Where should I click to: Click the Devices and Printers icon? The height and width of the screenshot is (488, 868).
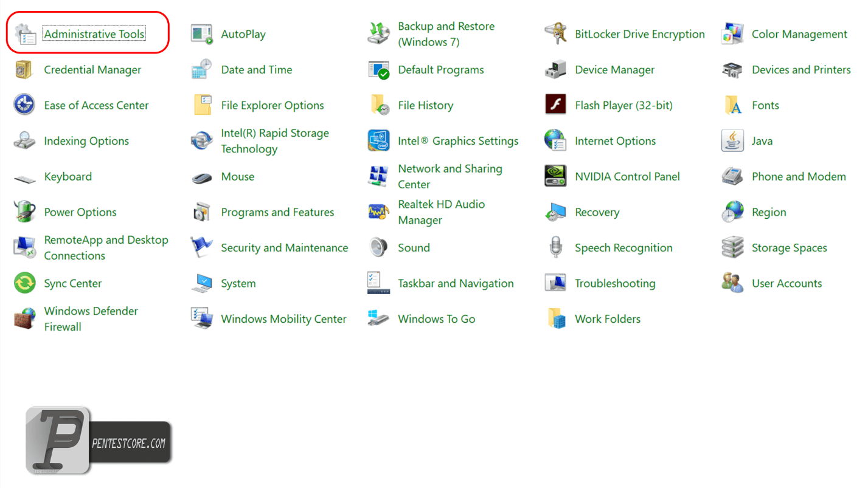[733, 70]
